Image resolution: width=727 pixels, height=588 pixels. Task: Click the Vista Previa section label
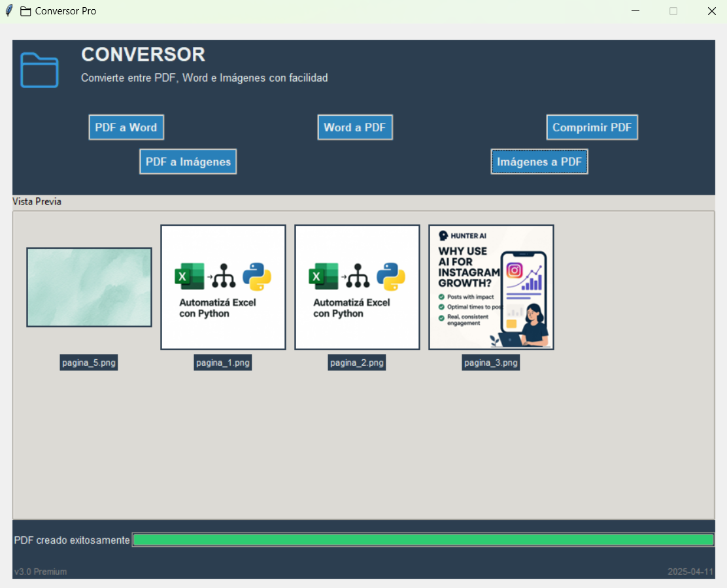point(37,202)
